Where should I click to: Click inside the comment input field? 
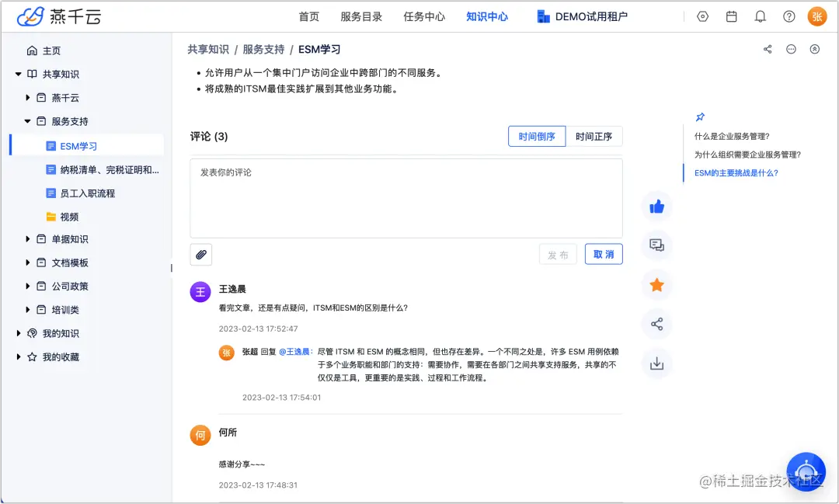406,198
